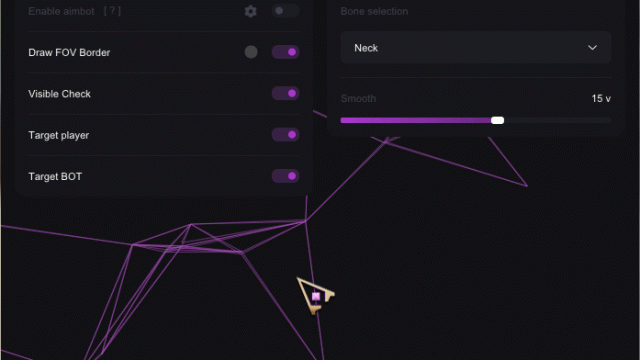The height and width of the screenshot is (360, 640).
Task: Turn off the Target BOT switch
Action: pos(285,176)
